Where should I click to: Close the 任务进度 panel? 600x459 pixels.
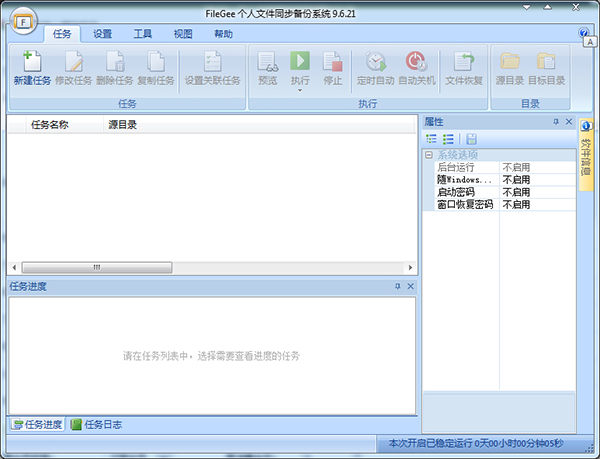[409, 286]
